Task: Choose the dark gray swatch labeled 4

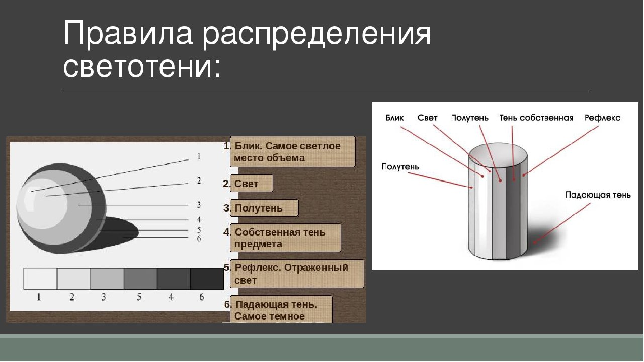Action: click(173, 279)
